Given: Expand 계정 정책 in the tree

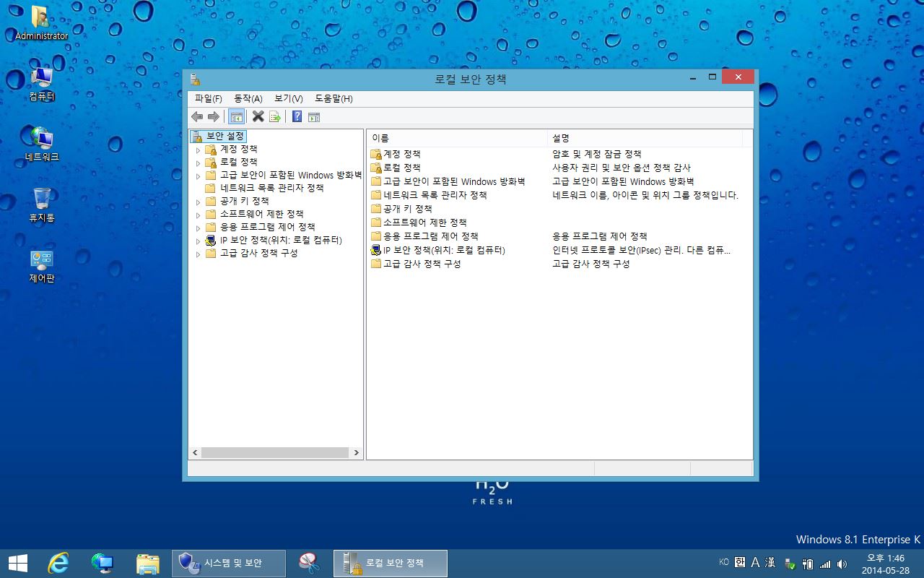Looking at the screenshot, I should 198,150.
